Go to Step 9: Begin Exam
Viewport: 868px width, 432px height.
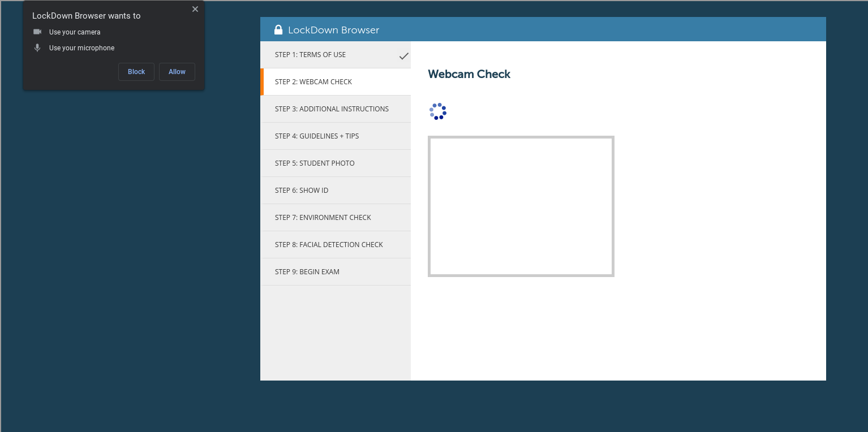pos(336,272)
